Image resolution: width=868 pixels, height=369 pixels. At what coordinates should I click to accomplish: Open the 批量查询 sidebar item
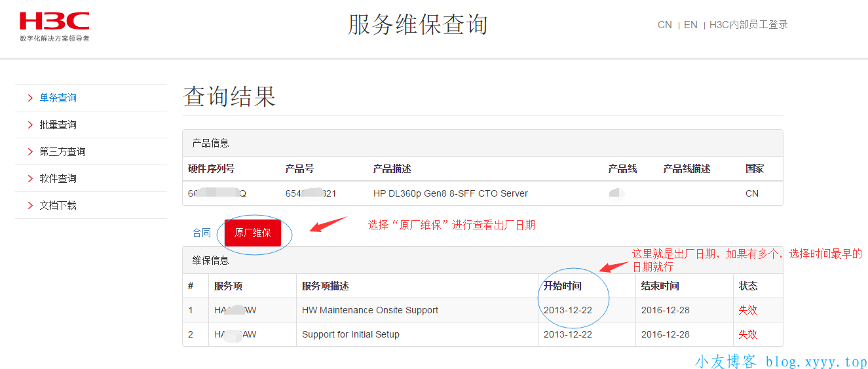pos(58,125)
